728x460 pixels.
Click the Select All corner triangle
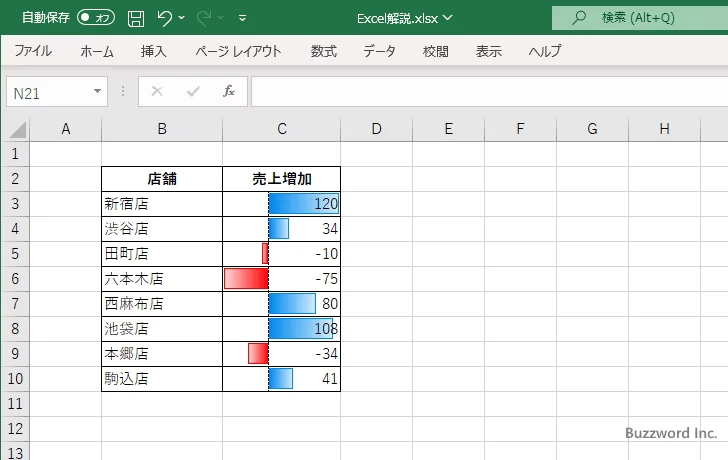tap(17, 130)
